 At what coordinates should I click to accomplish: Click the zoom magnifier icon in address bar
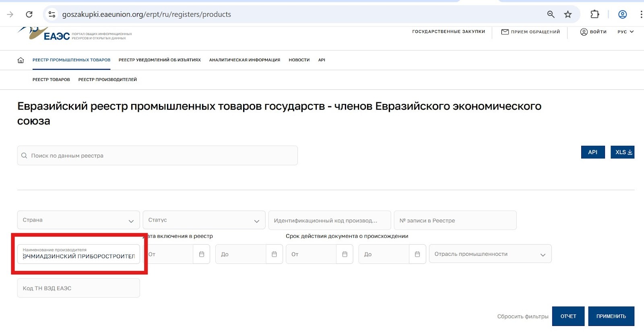point(551,15)
